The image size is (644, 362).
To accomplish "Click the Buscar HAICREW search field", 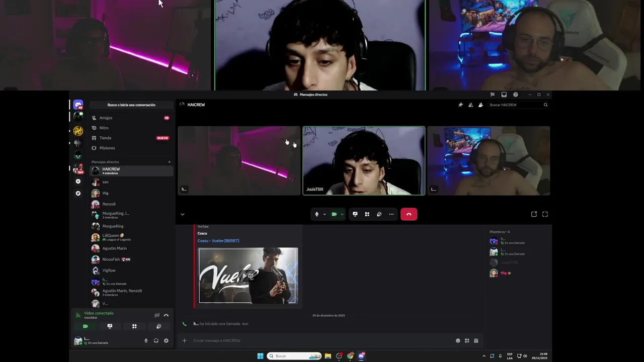I will pyautogui.click(x=518, y=105).
